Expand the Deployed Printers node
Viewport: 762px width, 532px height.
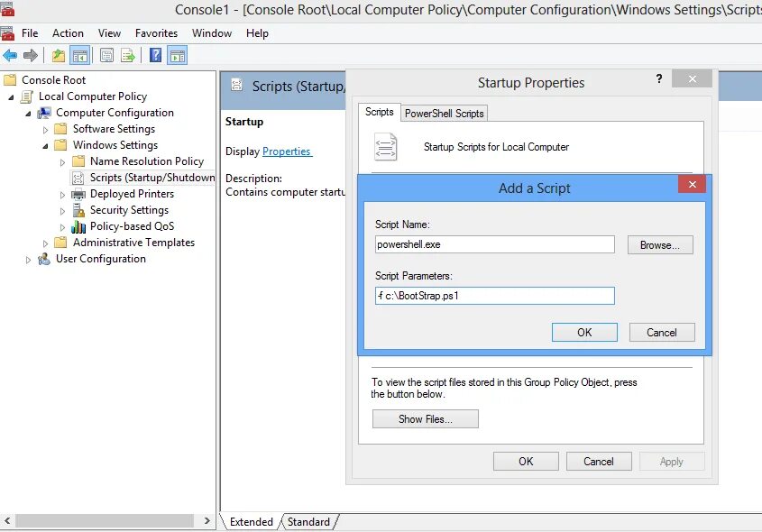pyautogui.click(x=62, y=195)
